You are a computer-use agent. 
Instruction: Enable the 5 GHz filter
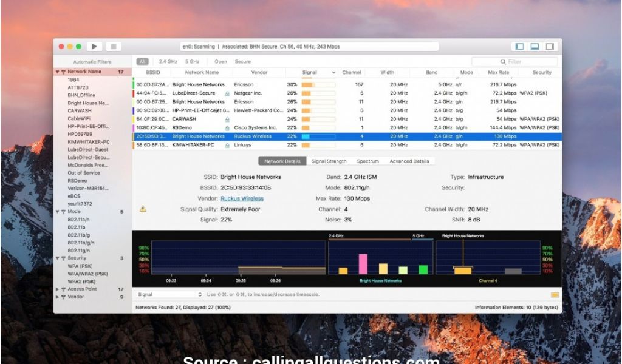[x=192, y=61]
